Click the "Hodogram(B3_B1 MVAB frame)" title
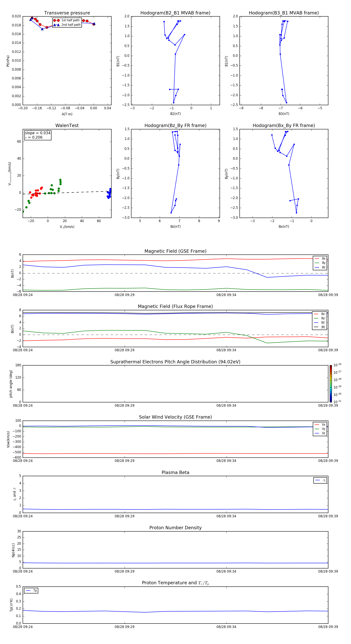351x644 pixels. (284, 13)
